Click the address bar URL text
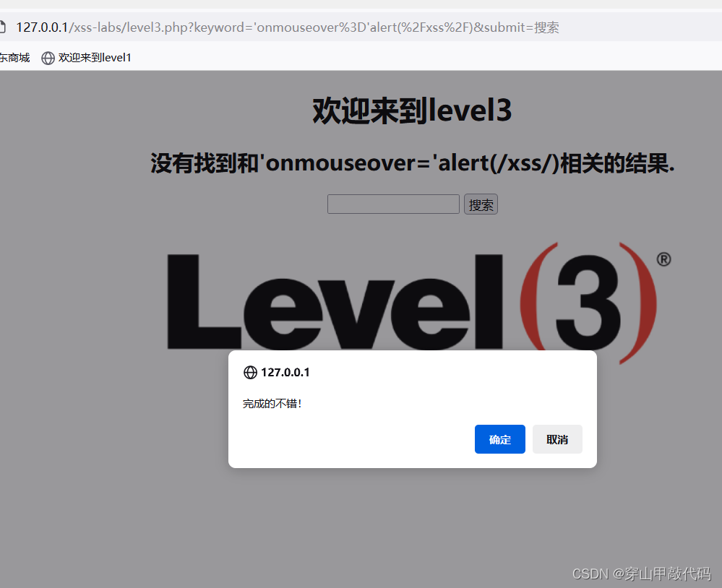Screen dimensions: 722x588 pyautogui.click(x=288, y=27)
